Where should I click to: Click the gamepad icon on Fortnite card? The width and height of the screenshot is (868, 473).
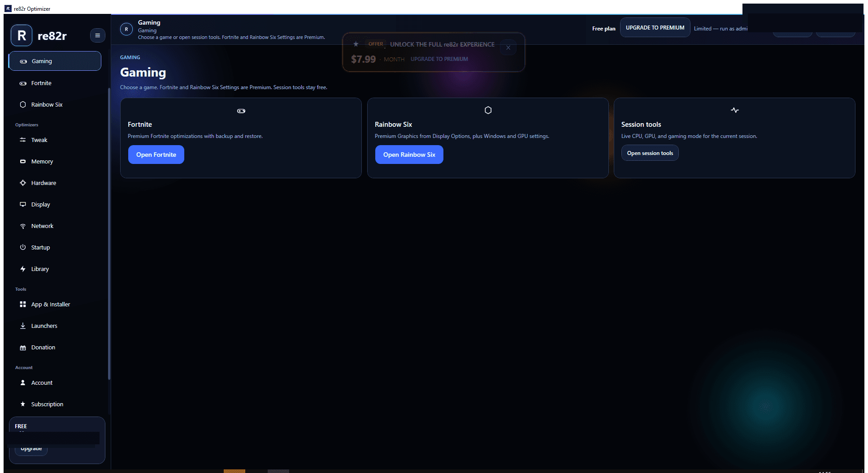241,111
